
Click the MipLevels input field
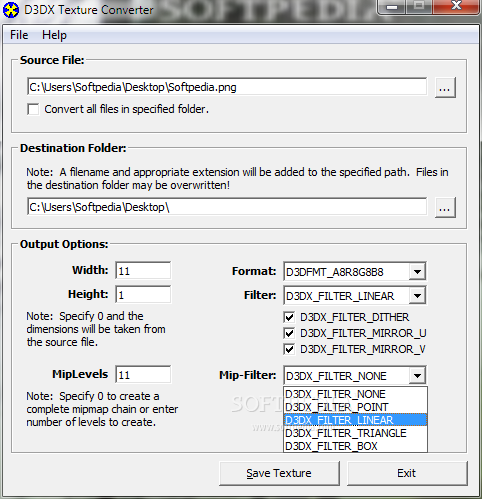(x=143, y=374)
